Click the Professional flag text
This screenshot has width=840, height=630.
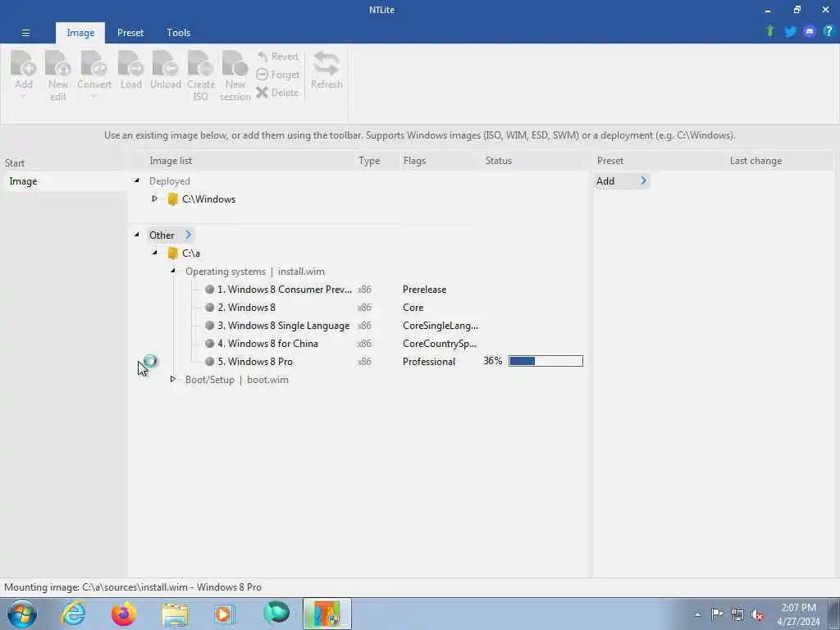(x=428, y=362)
